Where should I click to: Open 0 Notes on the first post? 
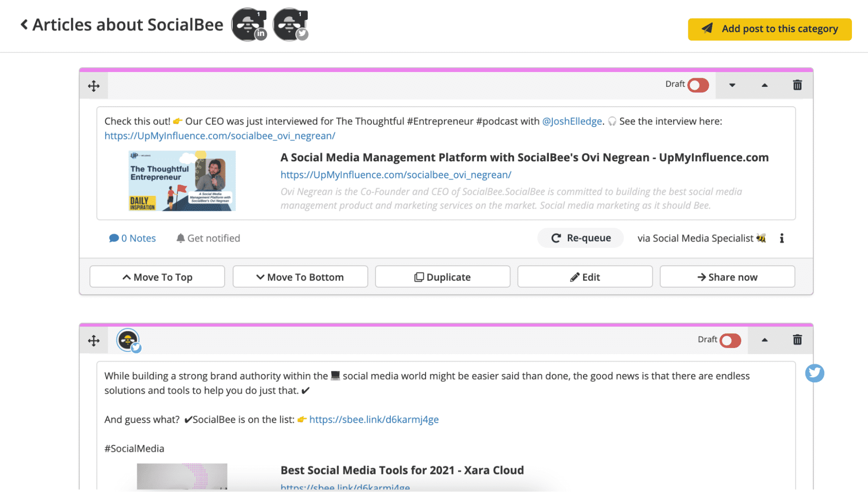(x=132, y=238)
